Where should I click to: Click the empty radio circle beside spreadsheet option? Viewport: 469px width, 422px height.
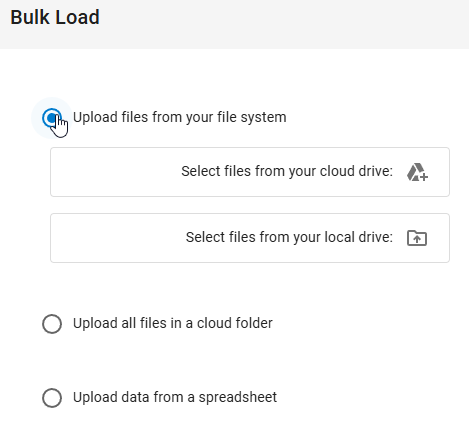point(52,398)
